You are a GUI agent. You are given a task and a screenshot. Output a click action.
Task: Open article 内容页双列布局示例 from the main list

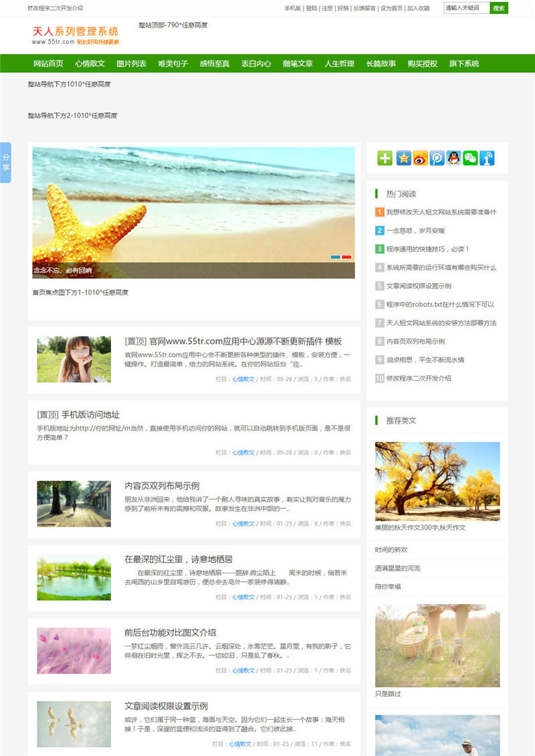coord(162,486)
